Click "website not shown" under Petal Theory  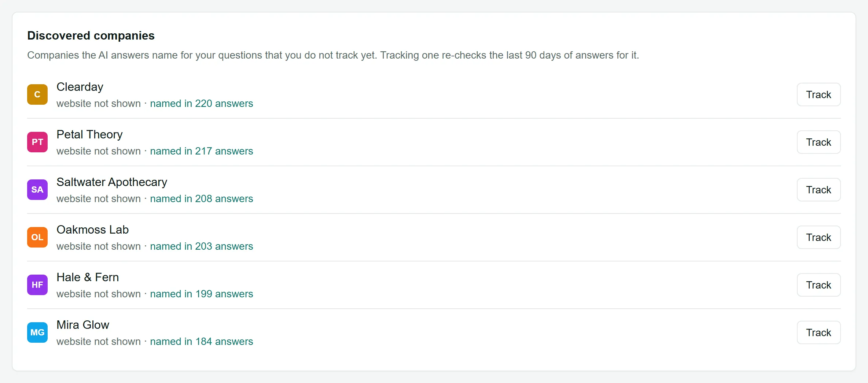[x=99, y=151]
